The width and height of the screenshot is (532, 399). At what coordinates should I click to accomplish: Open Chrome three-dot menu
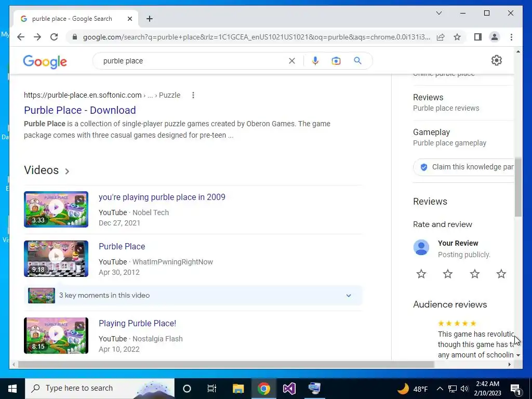511,37
